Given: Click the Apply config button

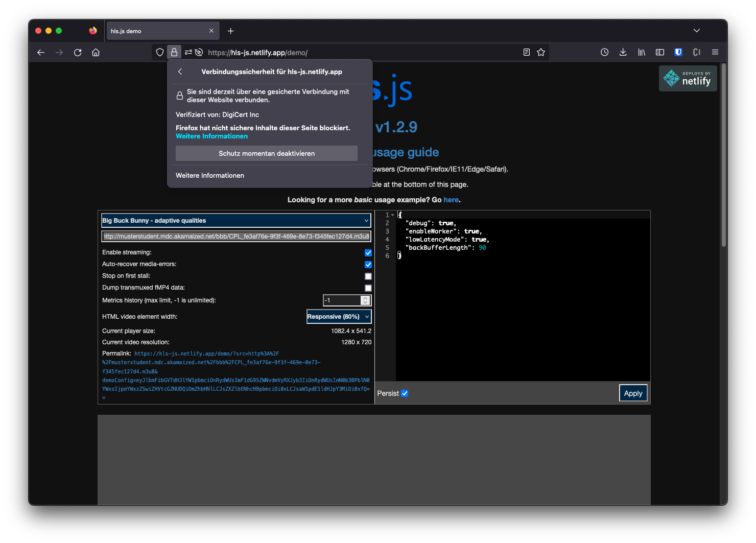Looking at the screenshot, I should coord(633,393).
